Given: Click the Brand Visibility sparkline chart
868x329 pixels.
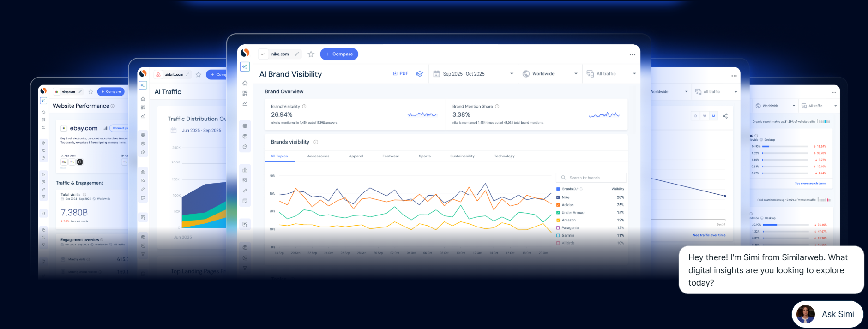Looking at the screenshot, I should [x=423, y=114].
